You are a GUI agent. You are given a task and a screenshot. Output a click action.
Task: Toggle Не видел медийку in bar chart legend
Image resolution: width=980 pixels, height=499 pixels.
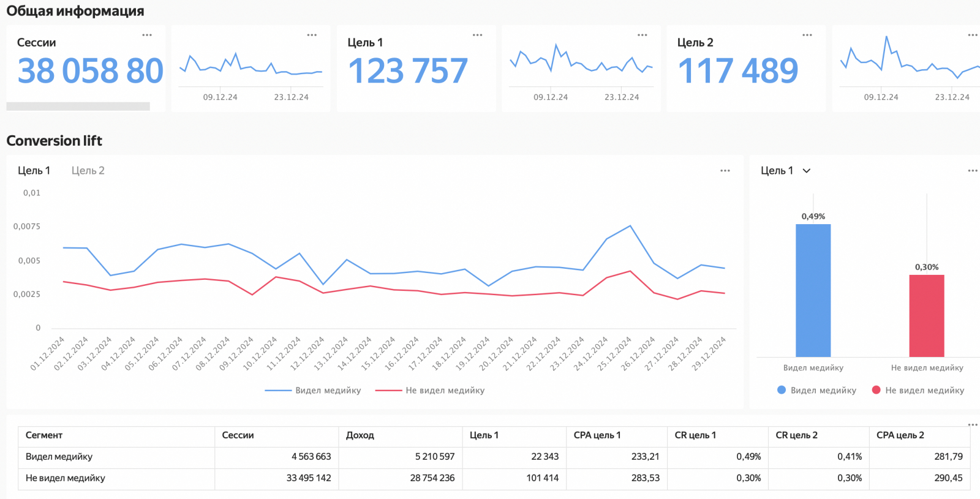coord(918,390)
